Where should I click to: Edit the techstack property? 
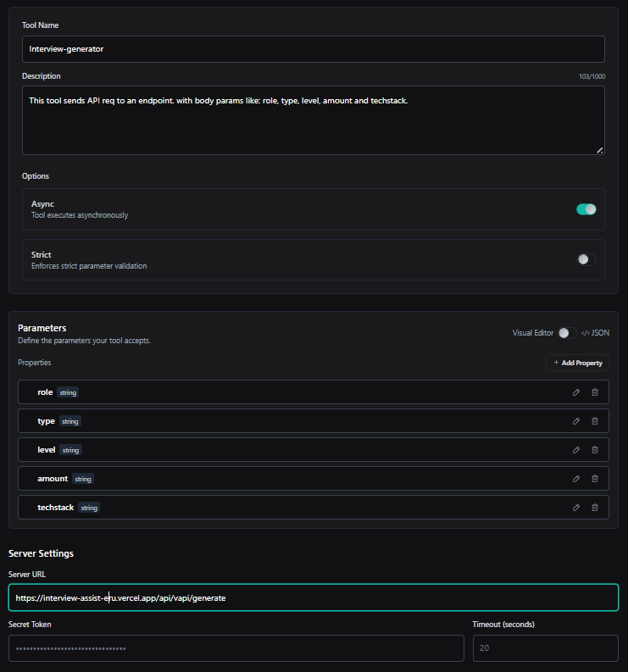tap(576, 508)
